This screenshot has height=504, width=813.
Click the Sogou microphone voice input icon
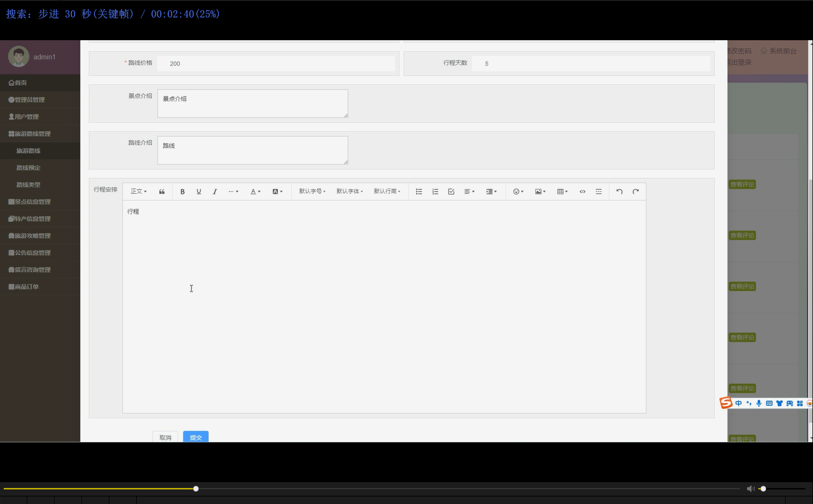coord(759,403)
